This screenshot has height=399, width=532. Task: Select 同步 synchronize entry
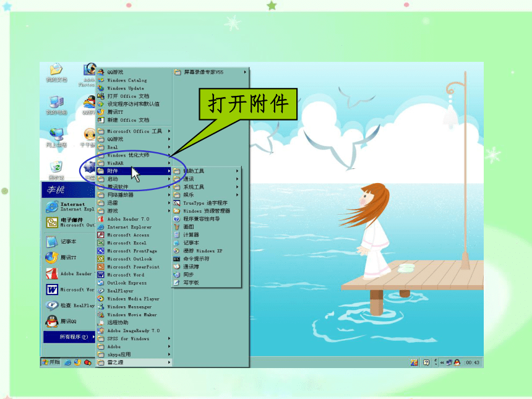click(206, 275)
